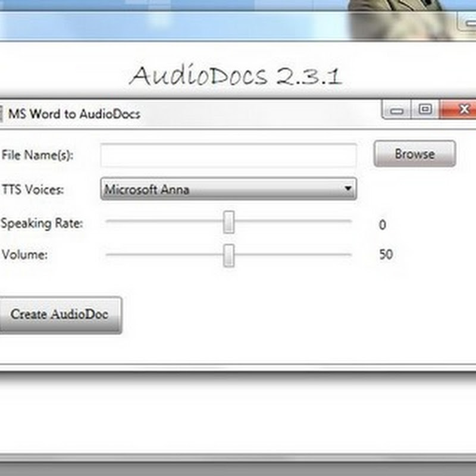The height and width of the screenshot is (476, 476).
Task: Click the TTS Voices label
Action: point(33,189)
